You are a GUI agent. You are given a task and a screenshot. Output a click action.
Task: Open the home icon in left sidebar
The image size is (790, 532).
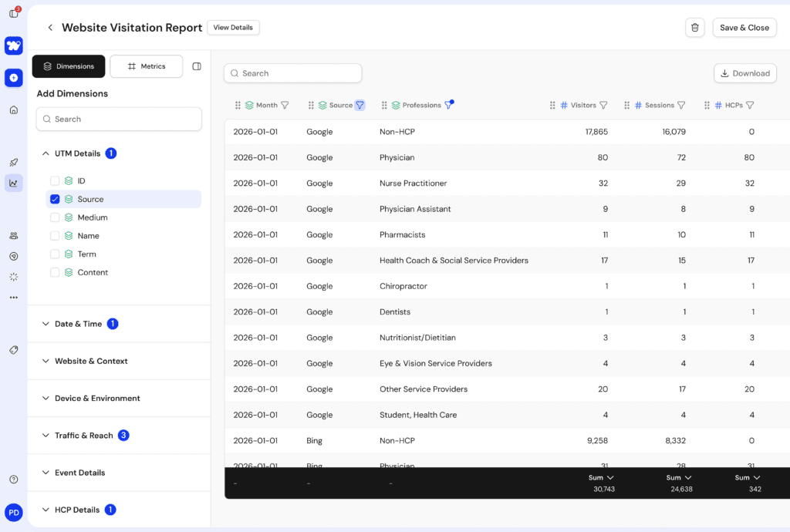tap(14, 109)
